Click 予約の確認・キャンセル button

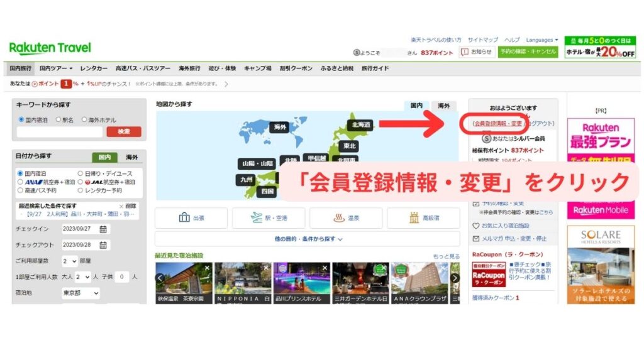tap(528, 52)
